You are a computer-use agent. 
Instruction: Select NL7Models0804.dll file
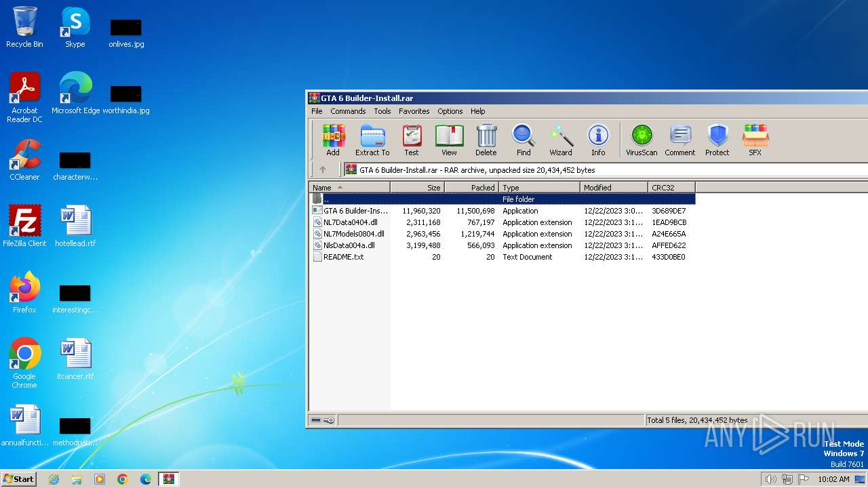click(502, 234)
